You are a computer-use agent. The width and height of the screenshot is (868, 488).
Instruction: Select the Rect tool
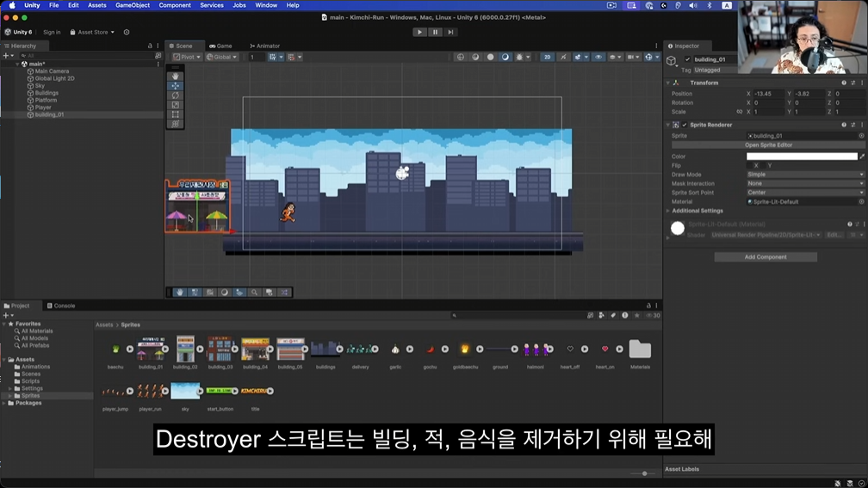176,114
